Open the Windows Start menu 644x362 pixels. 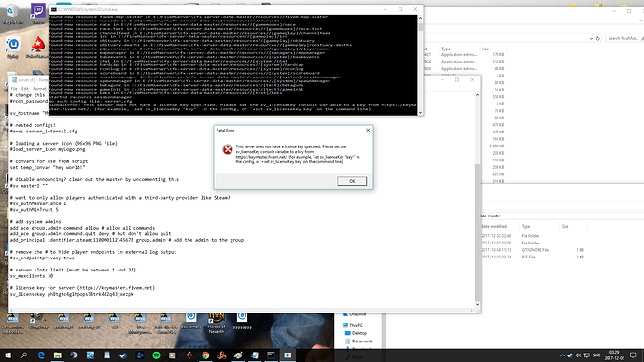[x=7, y=355]
